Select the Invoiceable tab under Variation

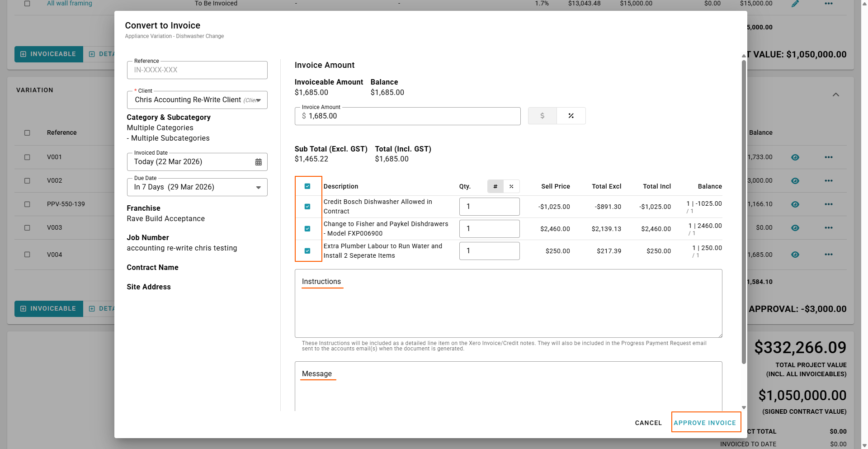(x=48, y=308)
